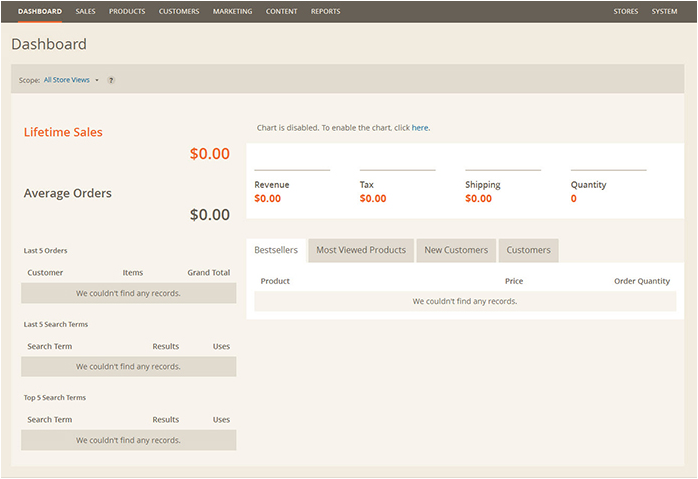The image size is (698, 479).
Task: Open the Marketing menu
Action: (x=232, y=12)
